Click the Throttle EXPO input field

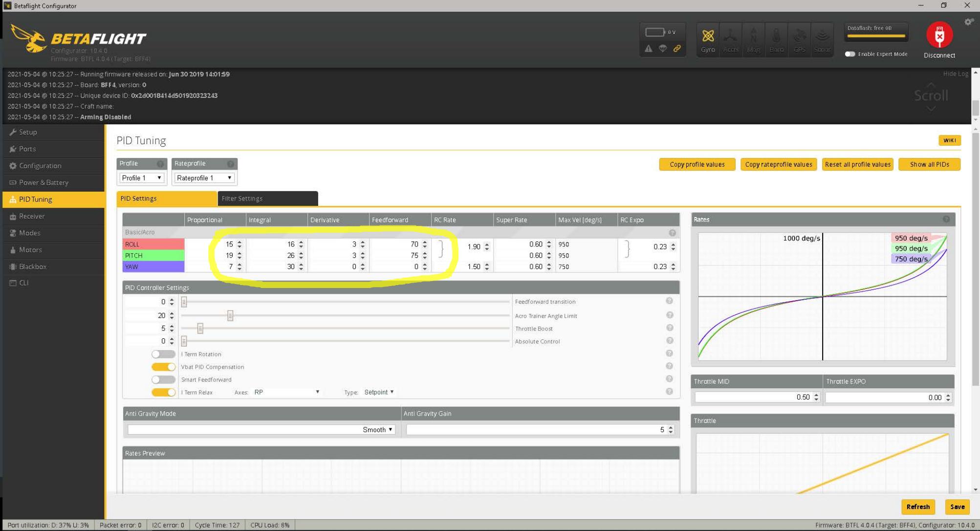click(889, 398)
